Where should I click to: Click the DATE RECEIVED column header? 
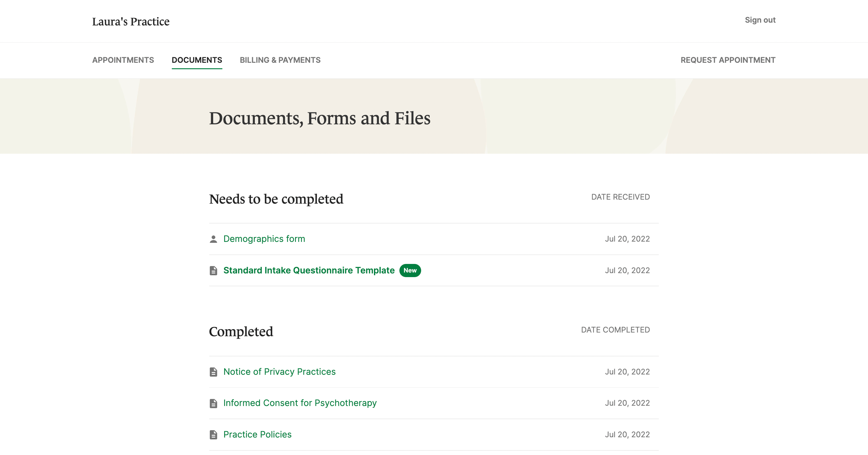coord(620,197)
